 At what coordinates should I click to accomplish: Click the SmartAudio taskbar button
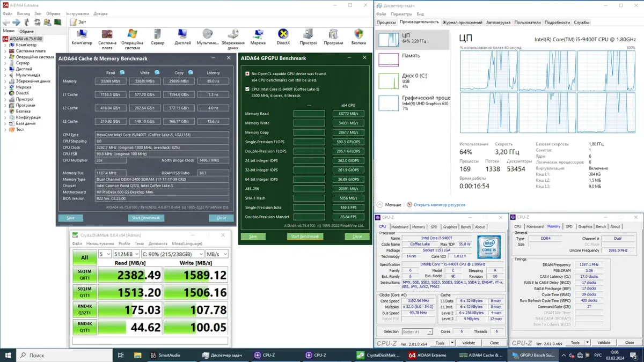tap(167, 355)
